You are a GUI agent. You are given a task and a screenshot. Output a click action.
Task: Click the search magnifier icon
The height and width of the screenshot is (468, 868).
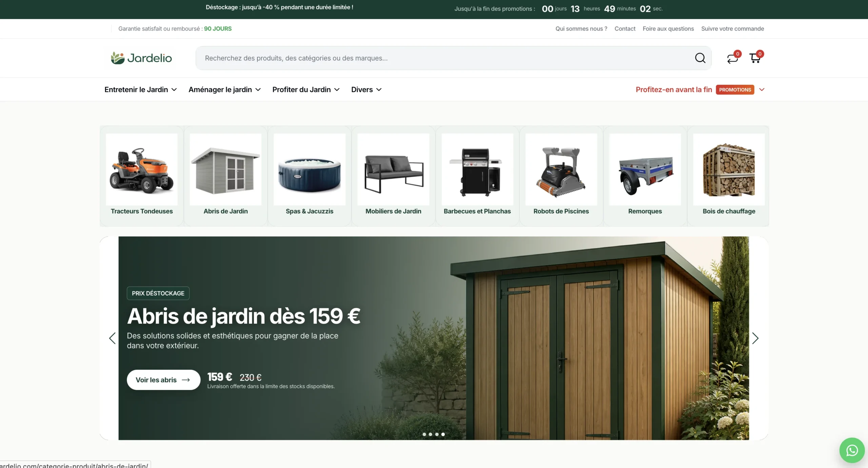click(700, 58)
